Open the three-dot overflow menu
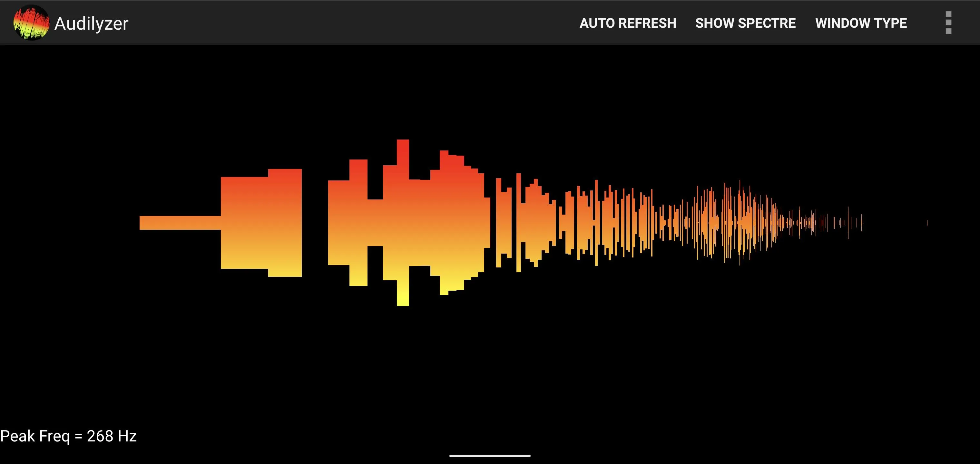This screenshot has width=980, height=464. 948,23
